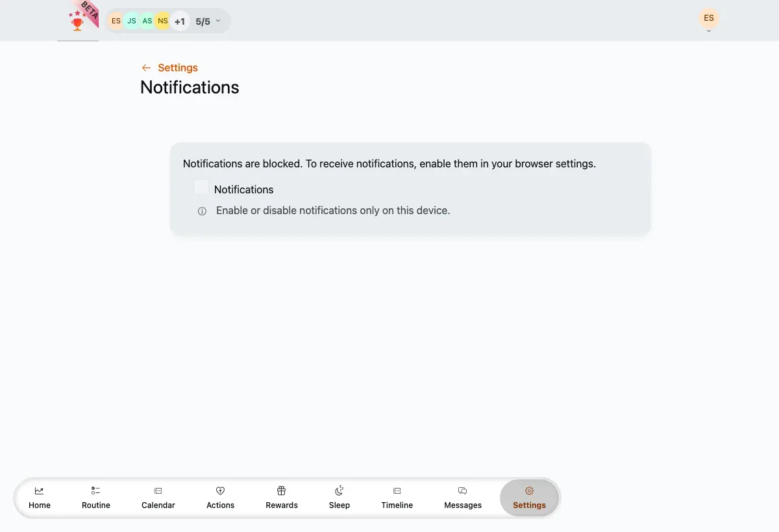779x532 pixels.
Task: Open the ES user profile menu
Action: coord(709,19)
